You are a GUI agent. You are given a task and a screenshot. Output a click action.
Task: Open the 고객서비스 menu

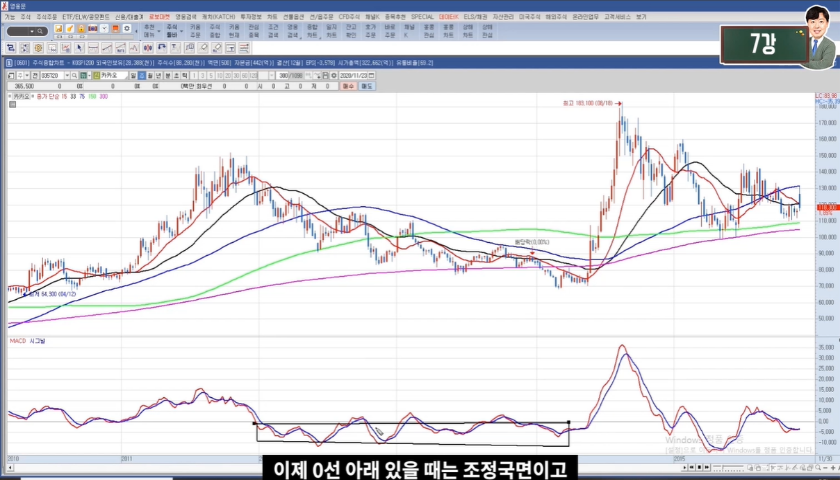(x=616, y=17)
